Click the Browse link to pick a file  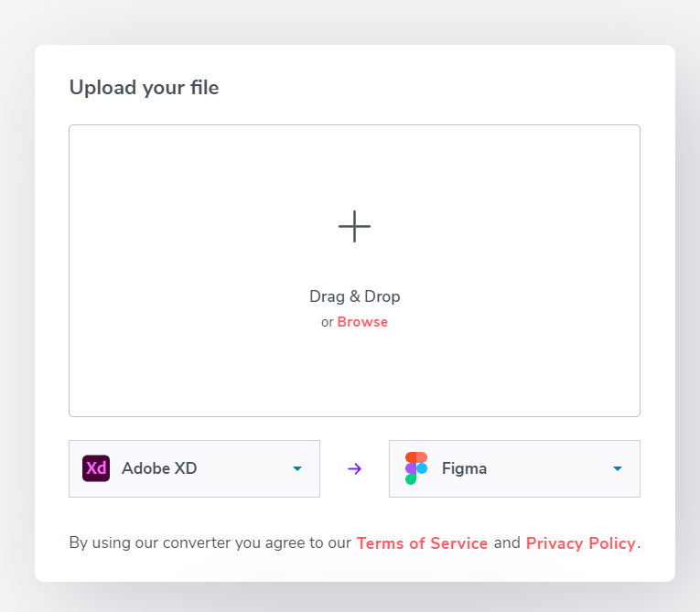point(362,322)
